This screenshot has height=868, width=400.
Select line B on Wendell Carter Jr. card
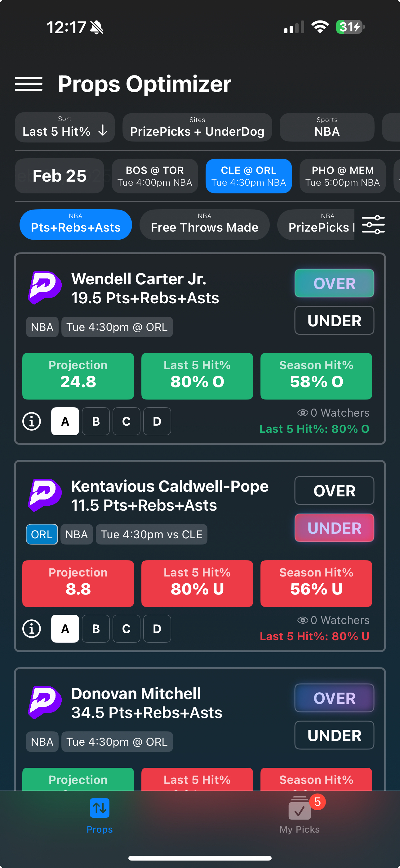[96, 421]
